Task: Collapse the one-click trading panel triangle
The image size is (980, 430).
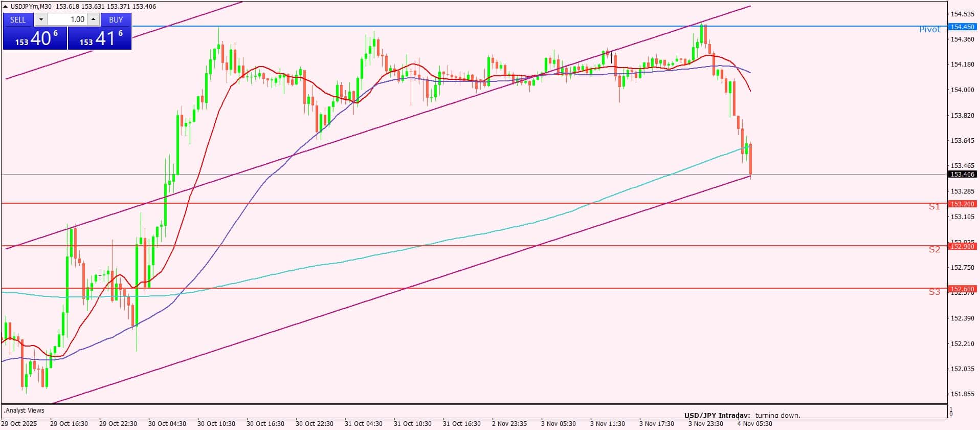Action: pos(6,6)
